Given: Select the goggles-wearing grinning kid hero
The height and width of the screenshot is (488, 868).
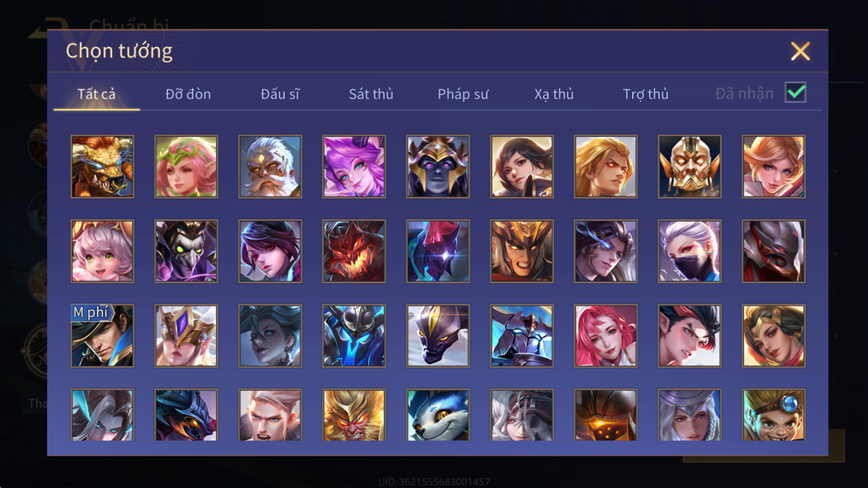Looking at the screenshot, I should tap(773, 415).
